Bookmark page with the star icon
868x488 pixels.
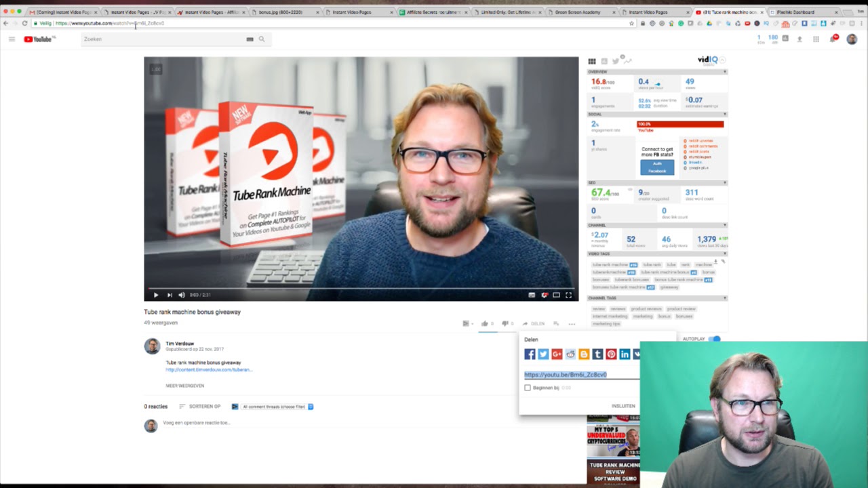pos(631,23)
